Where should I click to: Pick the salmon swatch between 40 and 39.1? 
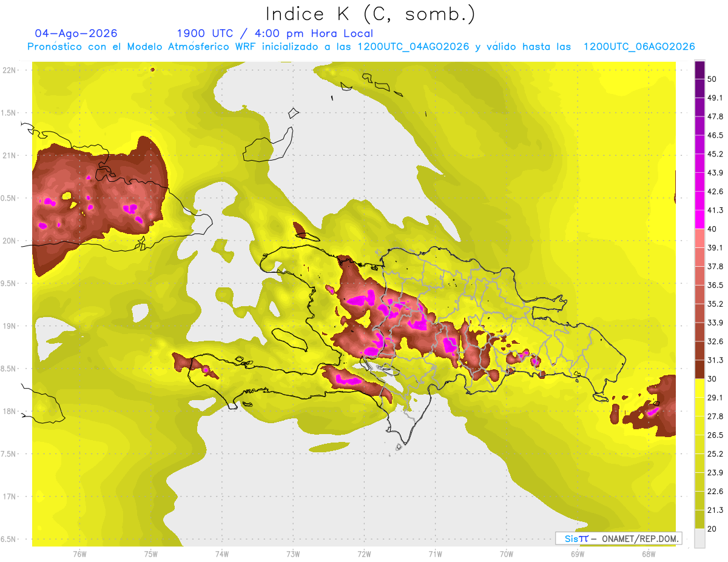pos(699,238)
